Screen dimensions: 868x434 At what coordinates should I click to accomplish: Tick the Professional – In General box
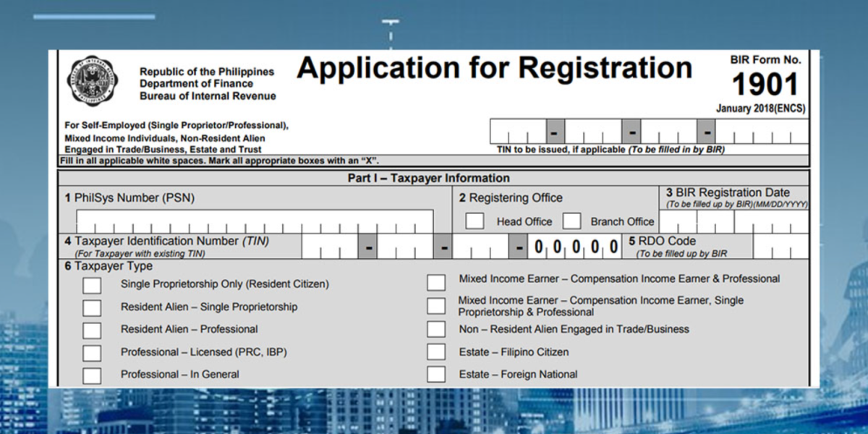[x=92, y=375]
